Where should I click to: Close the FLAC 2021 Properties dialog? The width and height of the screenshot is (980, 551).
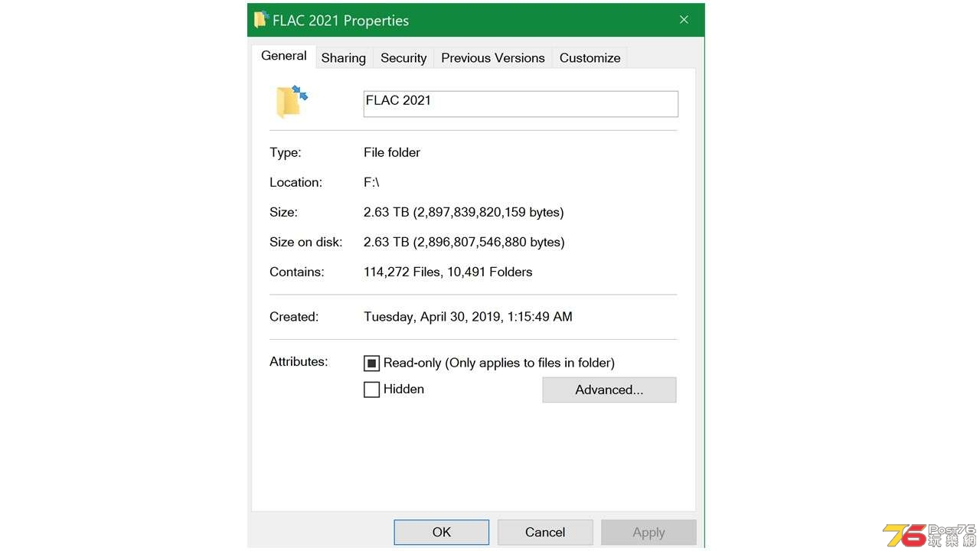(684, 20)
